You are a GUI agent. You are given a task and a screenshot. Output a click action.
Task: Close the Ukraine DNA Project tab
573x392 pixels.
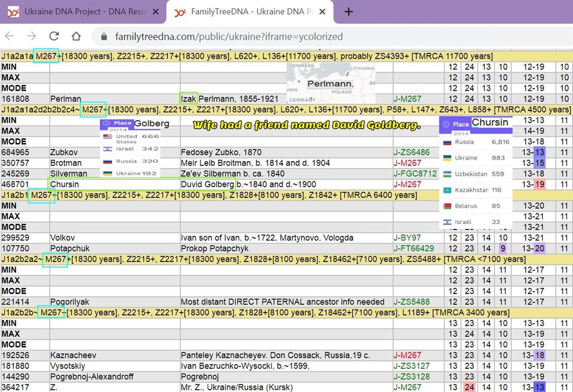pos(155,12)
